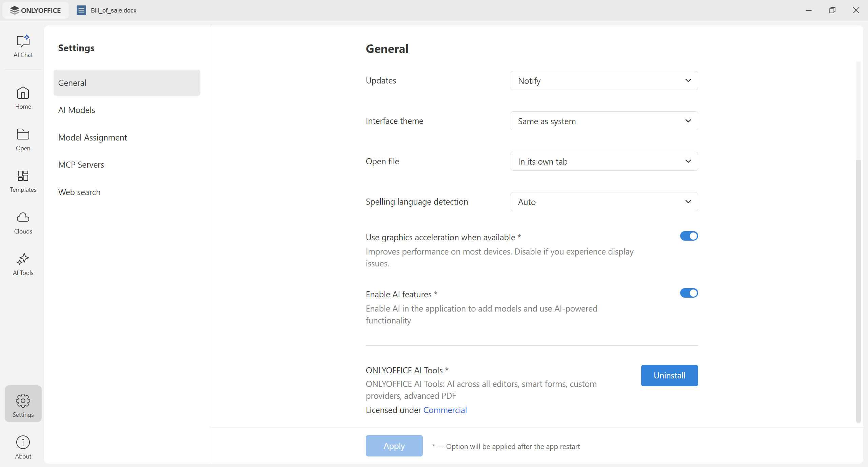Open Spelling language detection dropdown
This screenshot has height=467, width=868.
tap(604, 202)
